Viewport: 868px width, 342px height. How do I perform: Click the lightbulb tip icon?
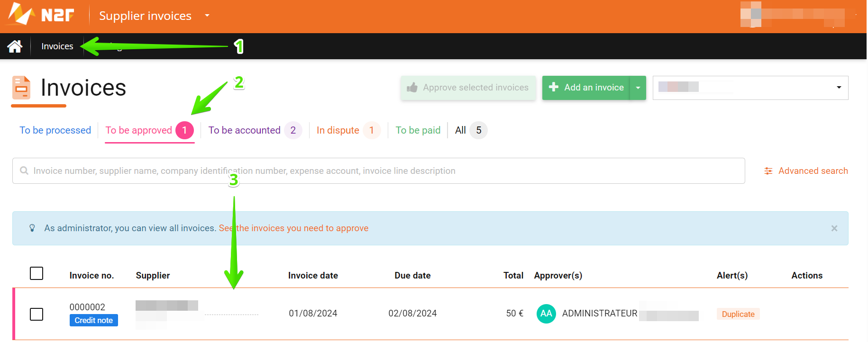32,228
